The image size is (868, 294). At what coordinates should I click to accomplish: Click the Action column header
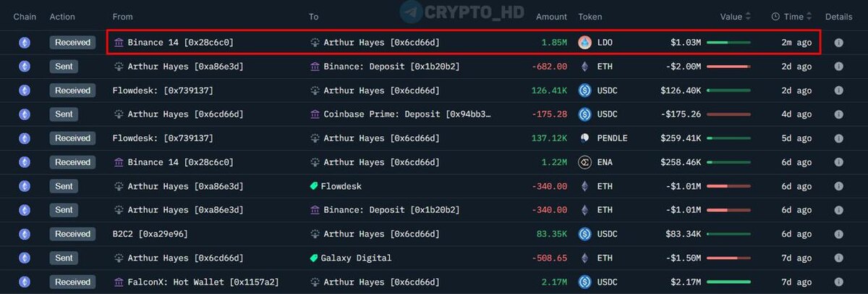[x=62, y=17]
